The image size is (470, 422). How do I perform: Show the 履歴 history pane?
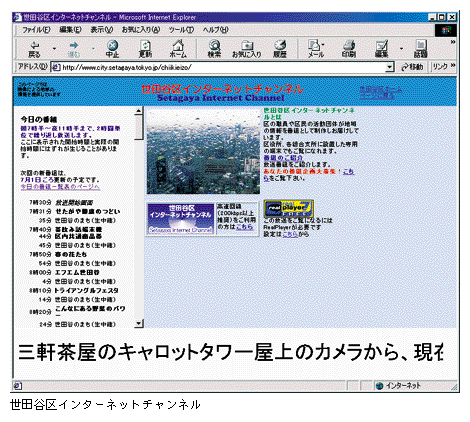click(280, 49)
